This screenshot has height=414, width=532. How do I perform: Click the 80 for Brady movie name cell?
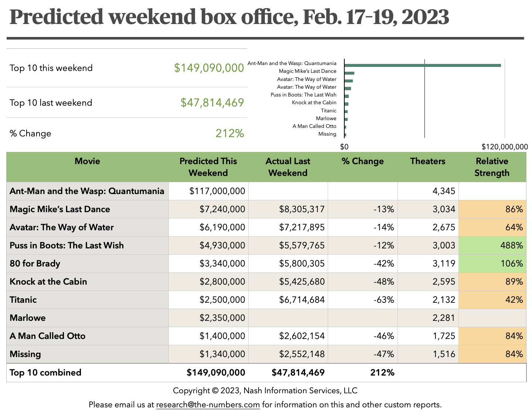click(x=35, y=264)
